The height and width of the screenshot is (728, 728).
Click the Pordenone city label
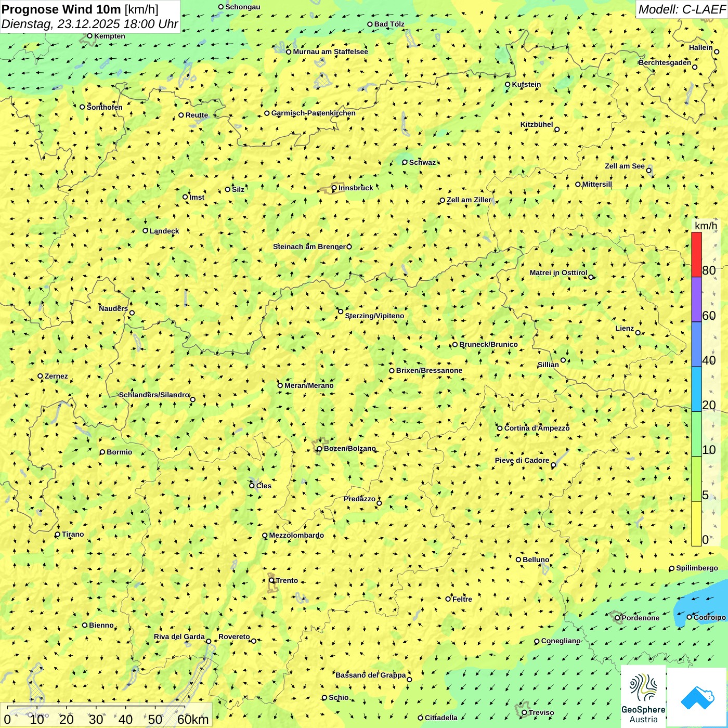click(641, 618)
